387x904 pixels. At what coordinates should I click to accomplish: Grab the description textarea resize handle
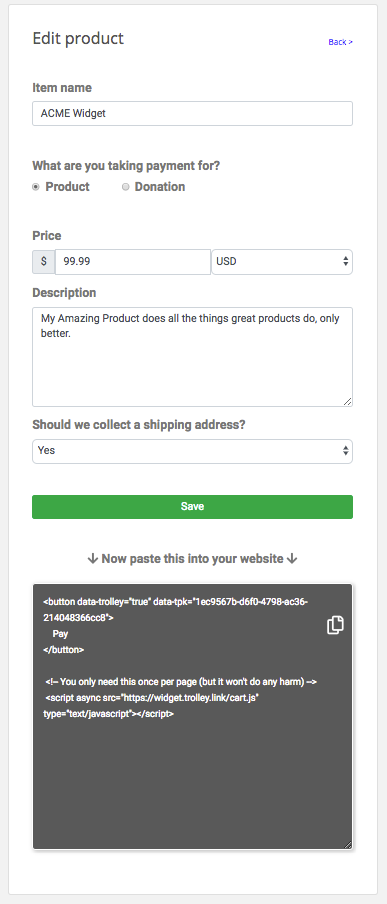348,402
